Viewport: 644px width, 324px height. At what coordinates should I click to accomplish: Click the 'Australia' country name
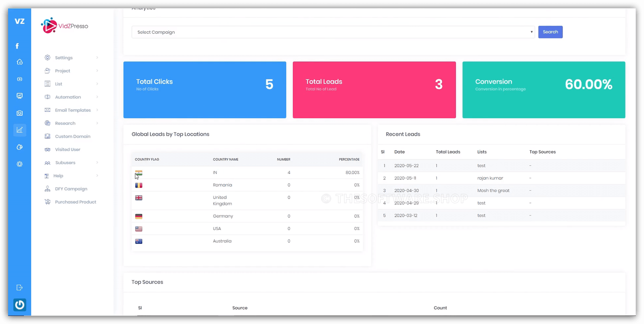click(x=222, y=241)
